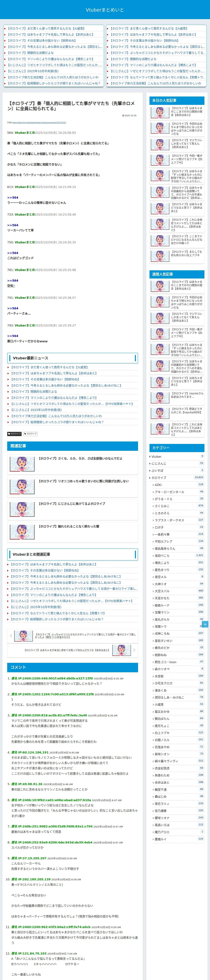Click comment 4 IP 60.124.186.191
Viewport: 210px width, 980px height.
[33, 752]
